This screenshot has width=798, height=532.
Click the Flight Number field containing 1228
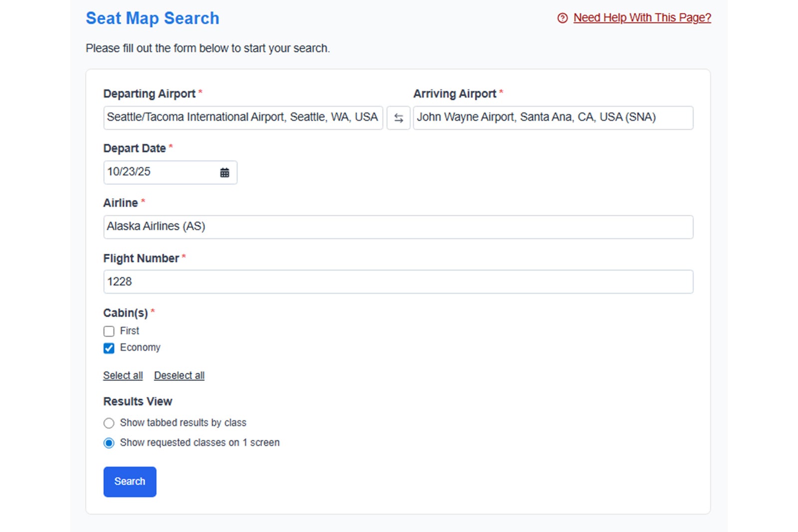(398, 282)
